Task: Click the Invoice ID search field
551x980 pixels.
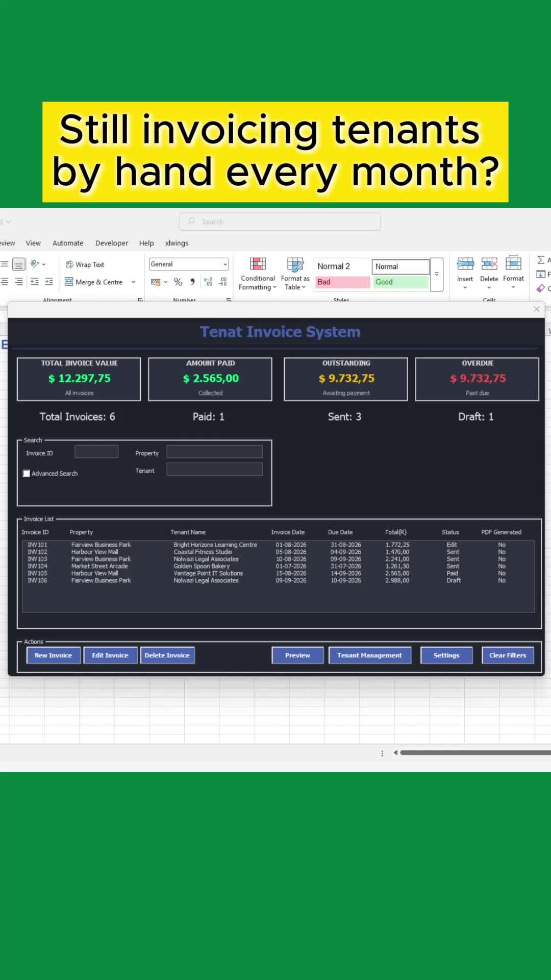Action: click(96, 452)
